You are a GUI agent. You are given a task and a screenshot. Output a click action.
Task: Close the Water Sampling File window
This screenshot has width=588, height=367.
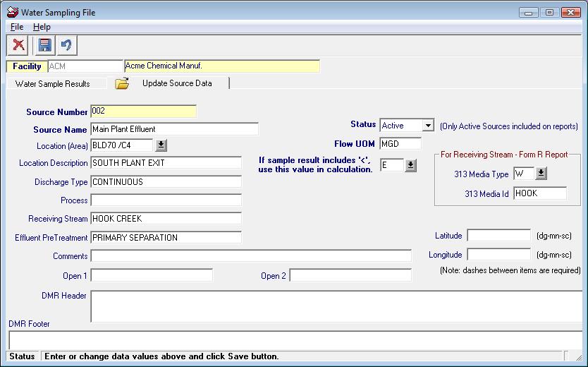pyautogui.click(x=571, y=13)
